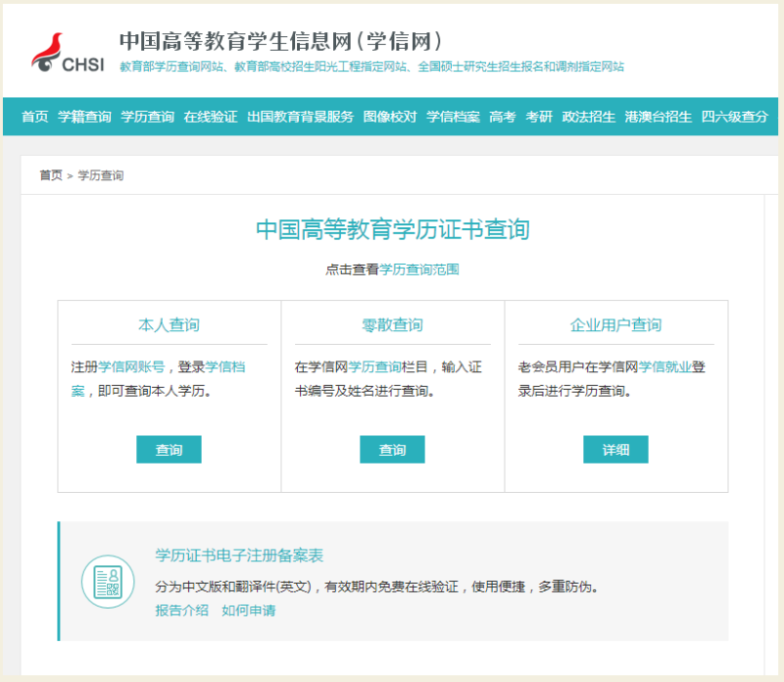Open the 首页 navigation menu item

tap(34, 117)
